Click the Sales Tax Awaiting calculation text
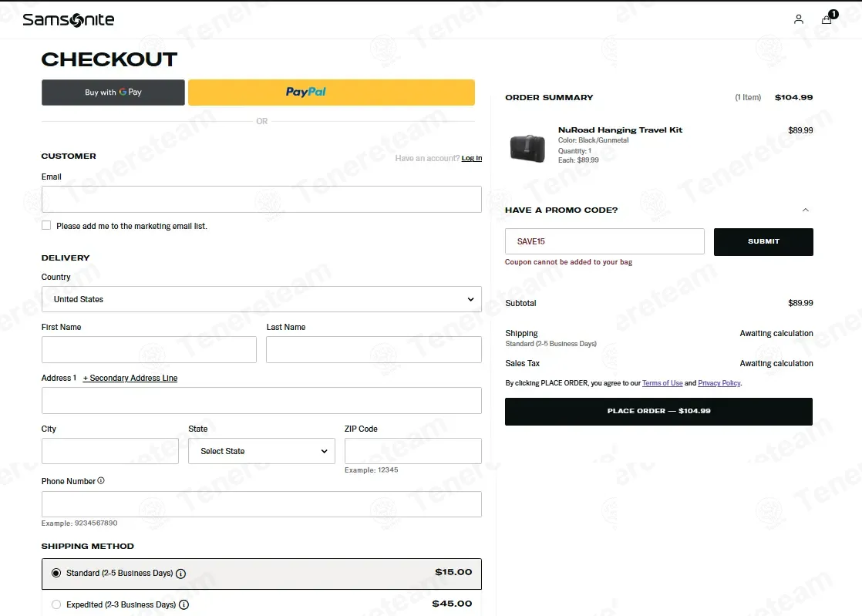The width and height of the screenshot is (862, 616). click(776, 363)
